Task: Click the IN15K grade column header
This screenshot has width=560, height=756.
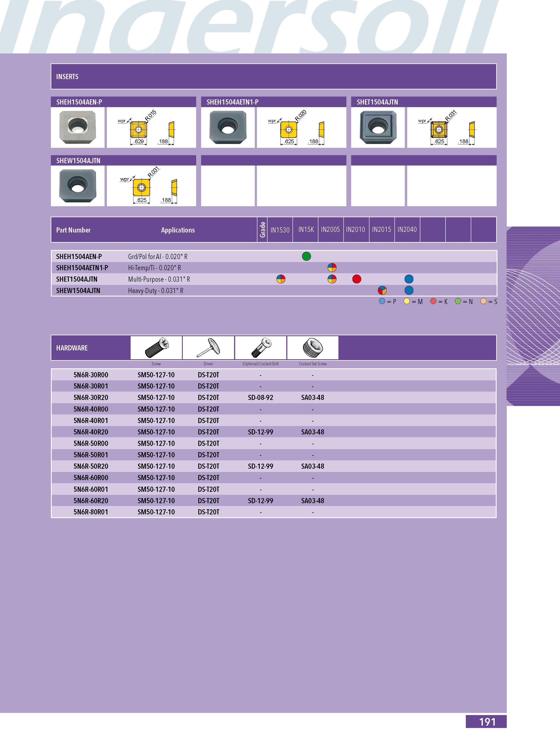Action: click(x=306, y=230)
